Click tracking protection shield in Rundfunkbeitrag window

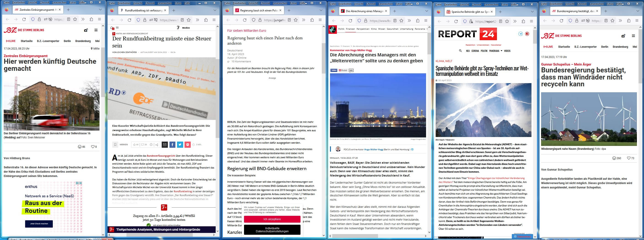138,20
